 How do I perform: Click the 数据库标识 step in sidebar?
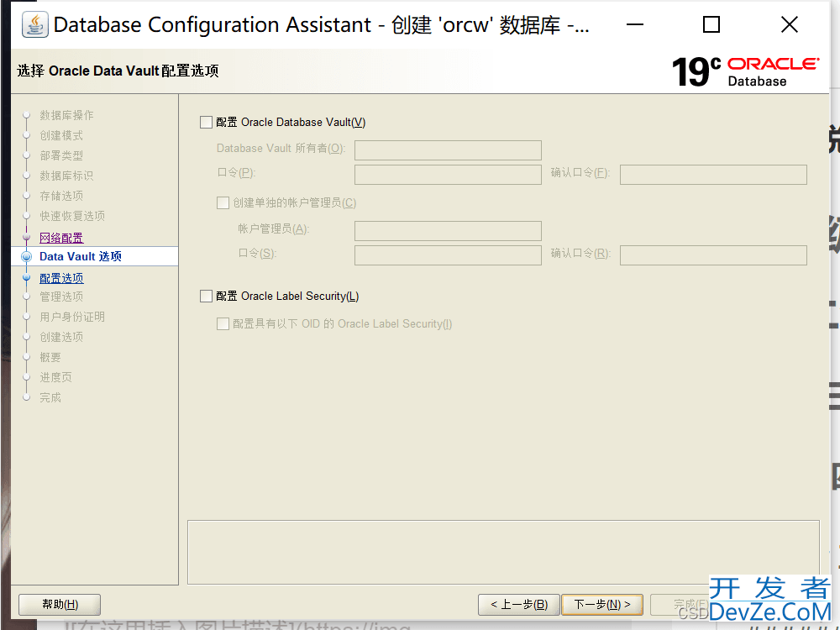pos(66,176)
